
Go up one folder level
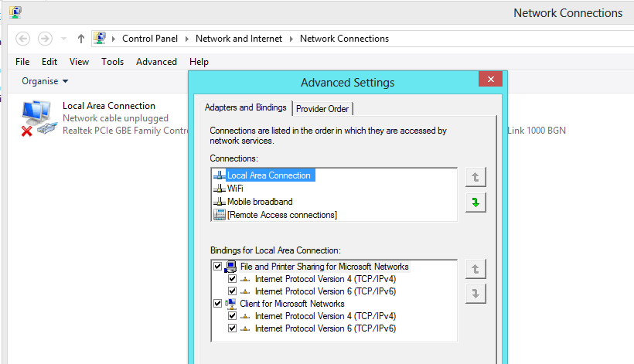click(81, 39)
